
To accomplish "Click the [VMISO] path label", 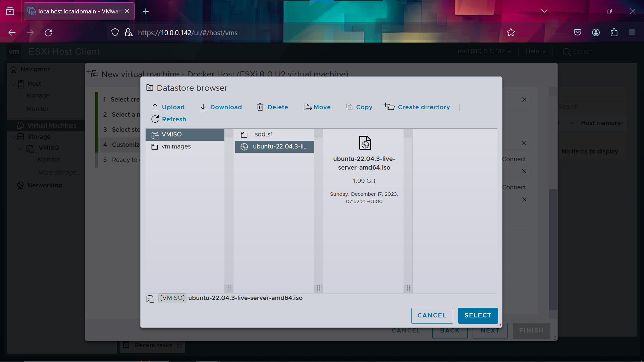I will (x=172, y=298).
